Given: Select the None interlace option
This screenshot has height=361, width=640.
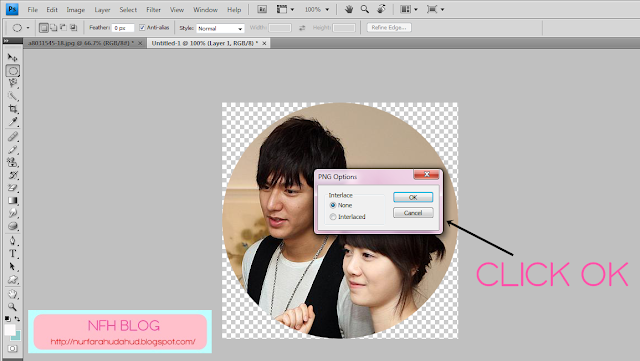Looking at the screenshot, I should point(333,205).
